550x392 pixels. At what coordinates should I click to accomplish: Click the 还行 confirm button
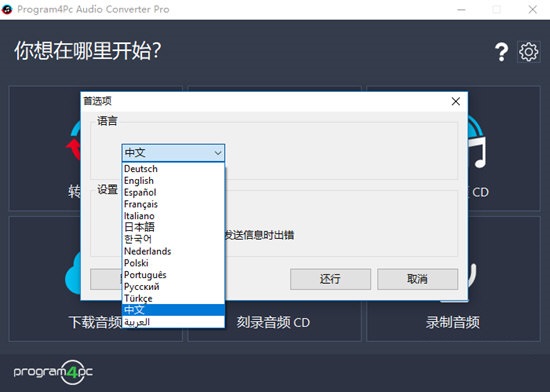point(330,279)
